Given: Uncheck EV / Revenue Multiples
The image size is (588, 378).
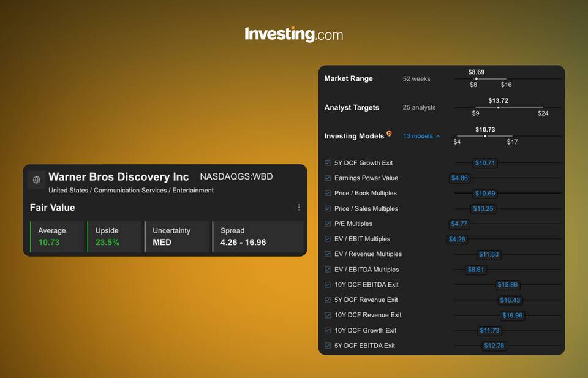Looking at the screenshot, I should coord(327,254).
